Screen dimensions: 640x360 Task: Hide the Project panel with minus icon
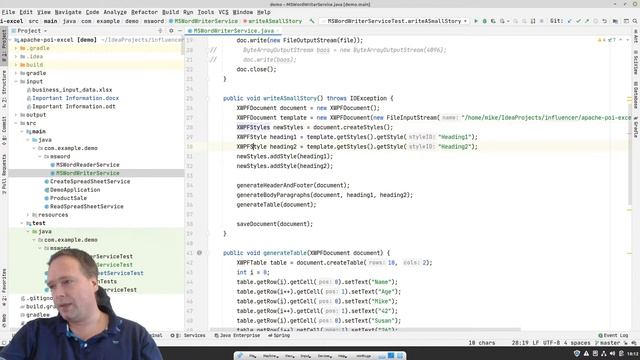pyautogui.click(x=180, y=31)
